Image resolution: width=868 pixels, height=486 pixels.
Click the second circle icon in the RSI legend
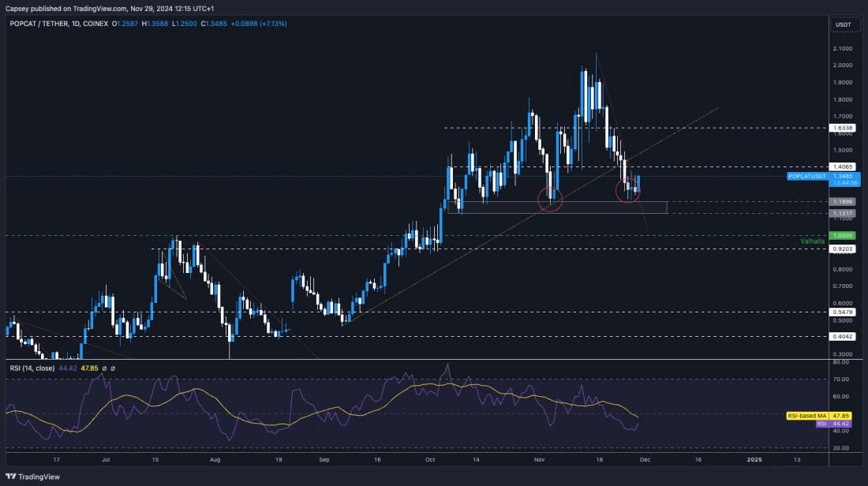pos(114,368)
